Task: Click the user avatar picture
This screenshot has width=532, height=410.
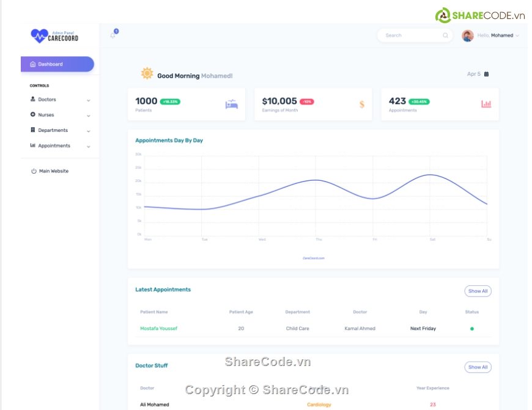Action: pyautogui.click(x=467, y=35)
